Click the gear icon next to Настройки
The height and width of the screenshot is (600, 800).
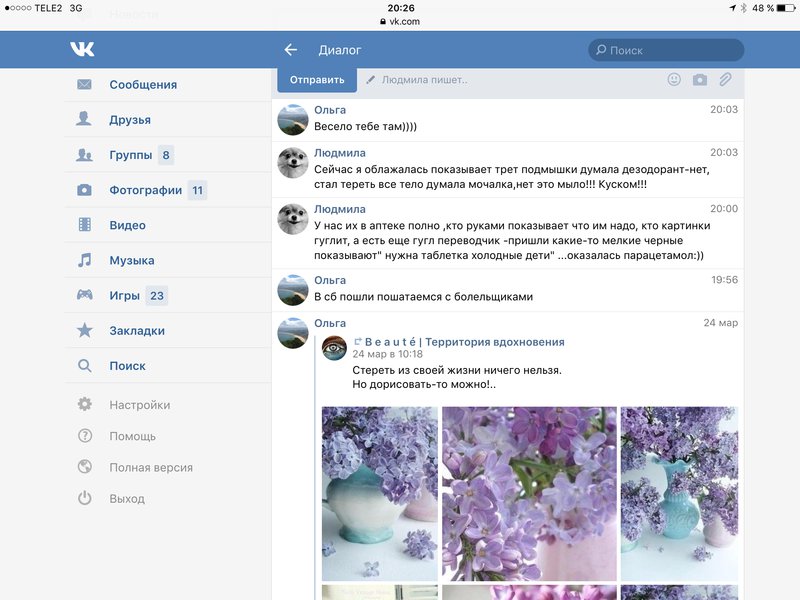tap(85, 404)
